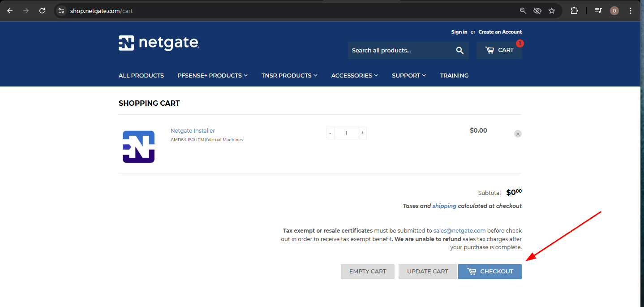Click the CHECKOUT button
This screenshot has height=307, width=644.
coord(490,272)
